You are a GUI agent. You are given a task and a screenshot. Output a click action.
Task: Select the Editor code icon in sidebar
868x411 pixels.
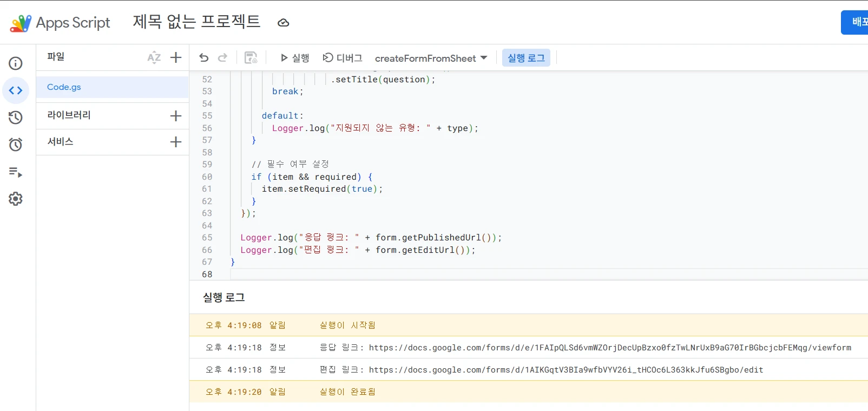[16, 90]
